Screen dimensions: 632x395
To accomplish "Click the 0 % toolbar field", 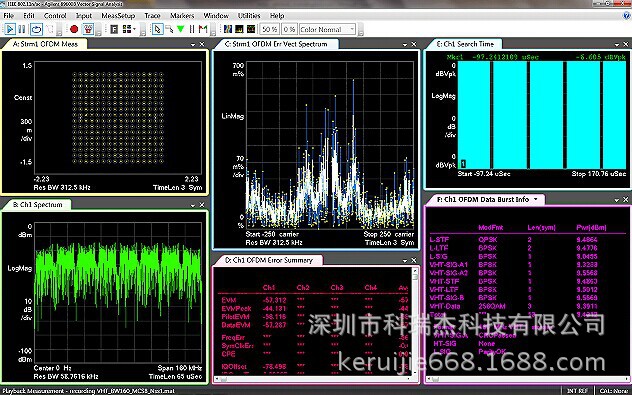I will coord(289,29).
